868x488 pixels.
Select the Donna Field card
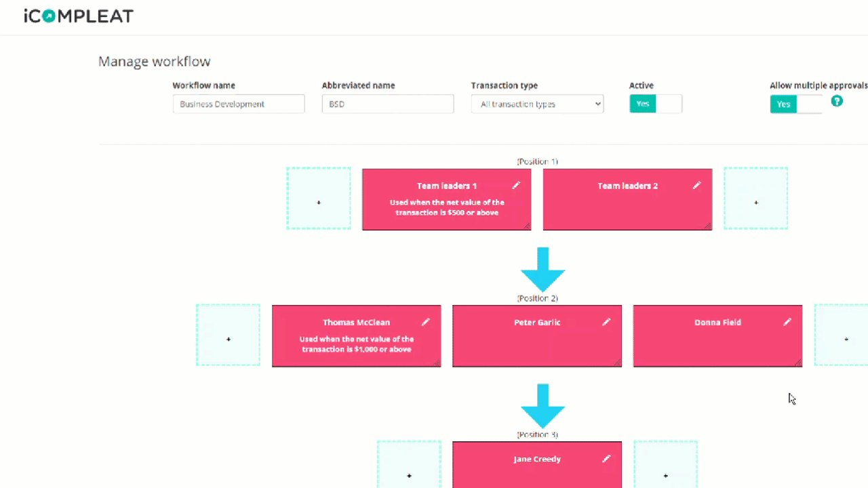coord(718,336)
